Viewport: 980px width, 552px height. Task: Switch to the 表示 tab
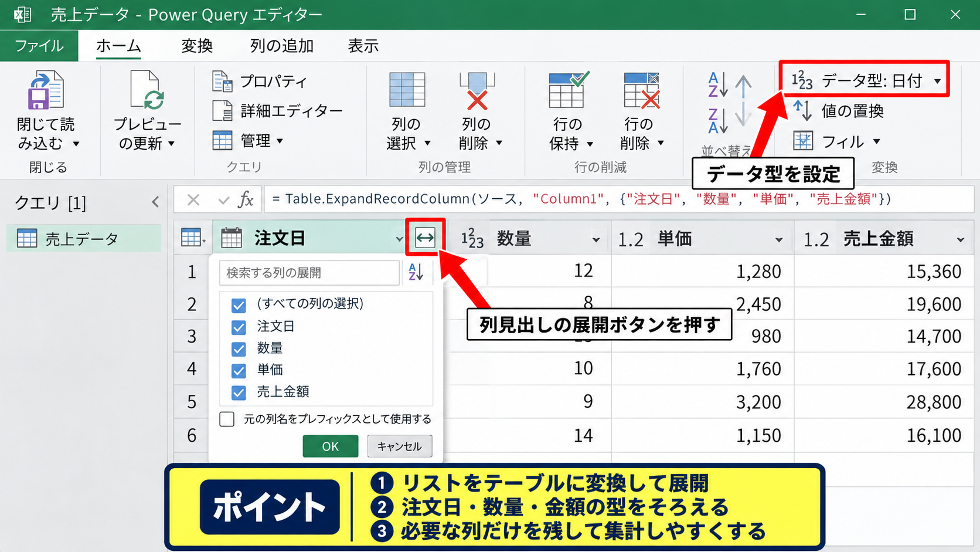pyautogui.click(x=363, y=46)
